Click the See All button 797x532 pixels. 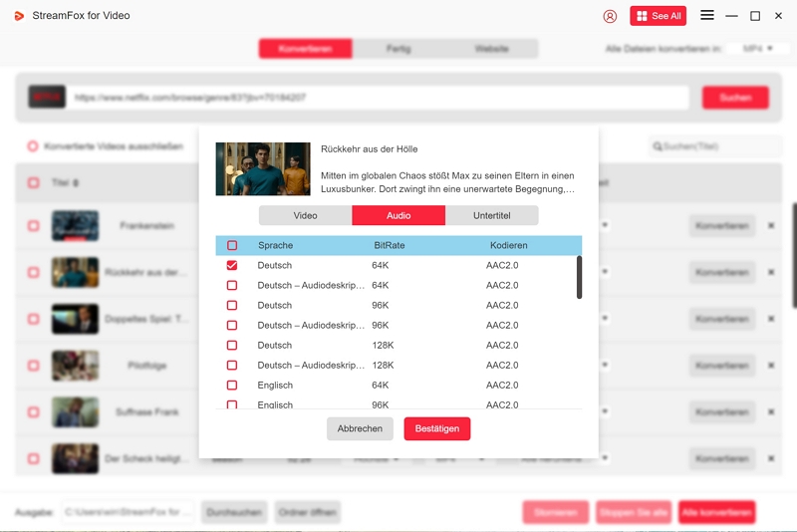[x=659, y=16]
